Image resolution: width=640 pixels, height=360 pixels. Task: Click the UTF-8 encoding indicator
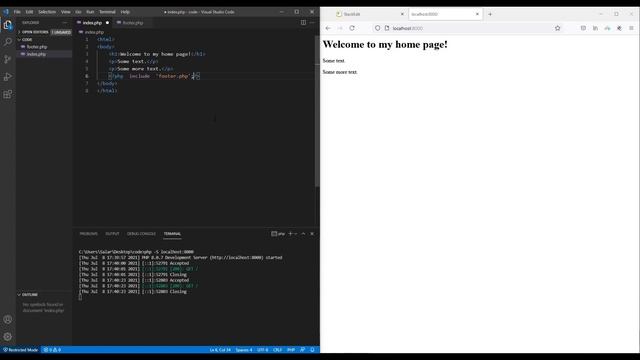coord(262,350)
